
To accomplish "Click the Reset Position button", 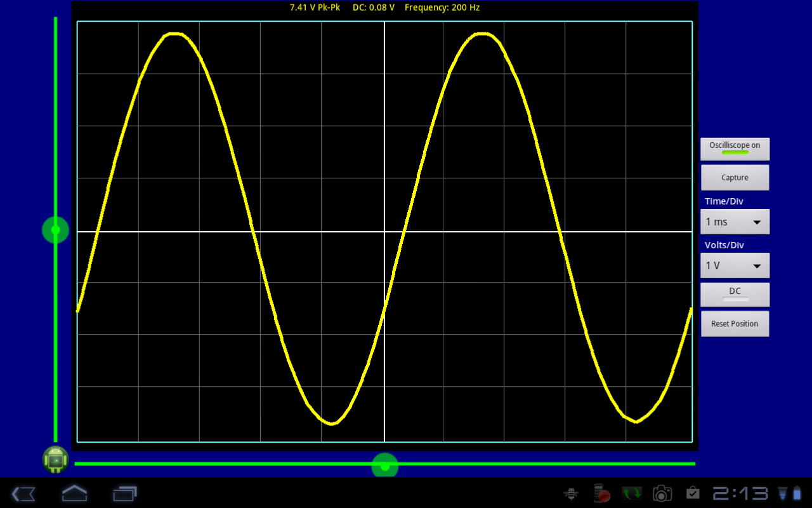I will pos(735,324).
